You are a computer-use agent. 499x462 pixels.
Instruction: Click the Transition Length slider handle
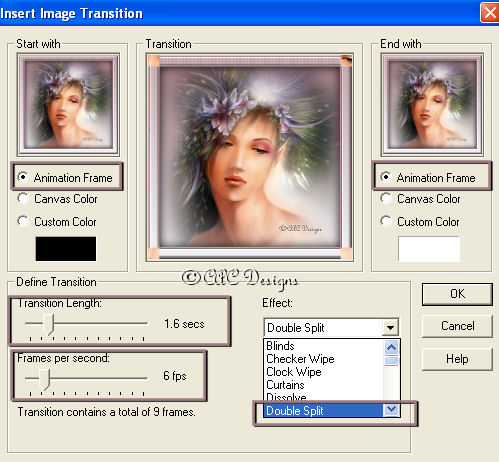pyautogui.click(x=49, y=324)
